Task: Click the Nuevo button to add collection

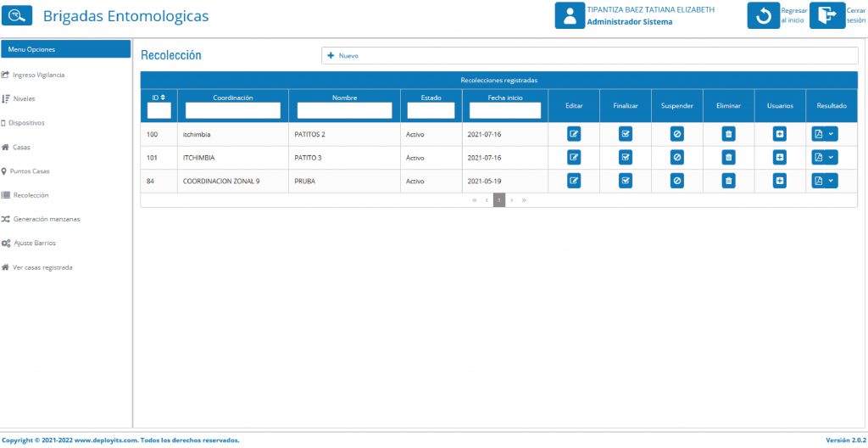Action: (343, 56)
